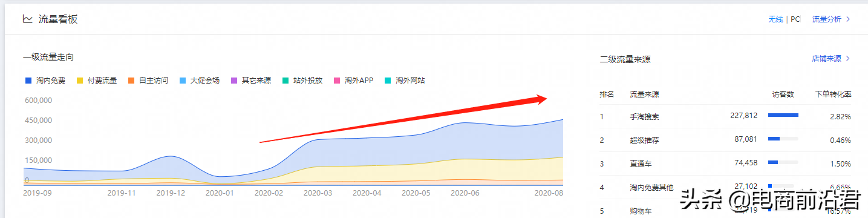Click the 二级流量来源 section title
Screen dimensions: 868x218
click(625, 59)
